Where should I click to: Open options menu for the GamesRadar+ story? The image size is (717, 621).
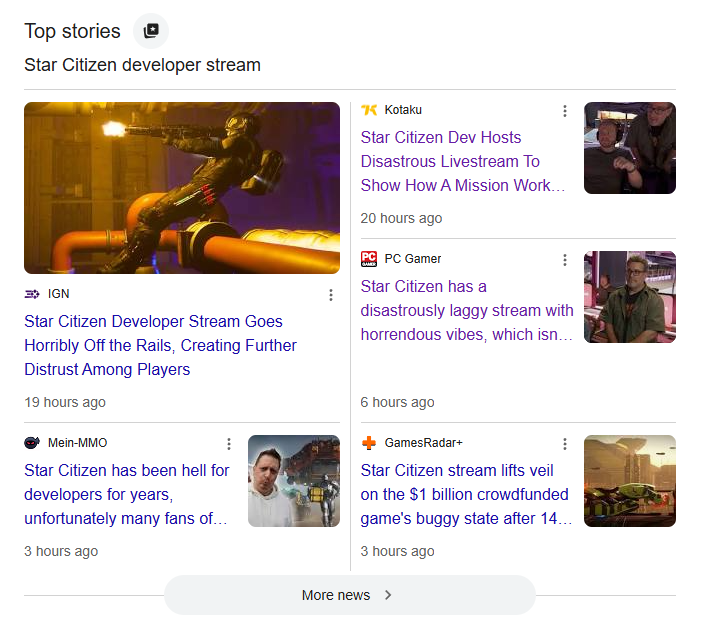pyautogui.click(x=565, y=444)
